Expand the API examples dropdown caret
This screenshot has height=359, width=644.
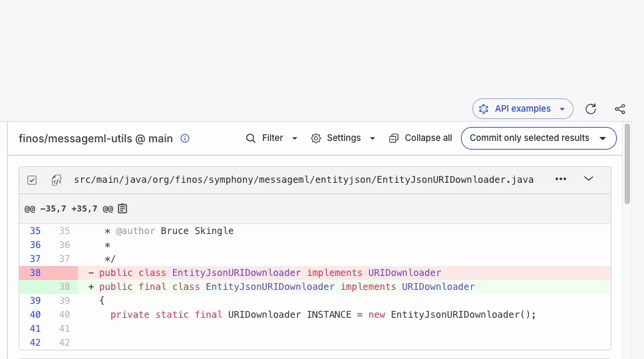click(562, 109)
